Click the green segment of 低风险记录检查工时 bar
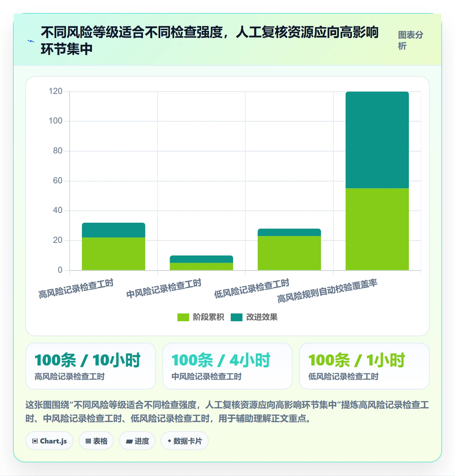The width and height of the screenshot is (455, 476). [x=289, y=253]
